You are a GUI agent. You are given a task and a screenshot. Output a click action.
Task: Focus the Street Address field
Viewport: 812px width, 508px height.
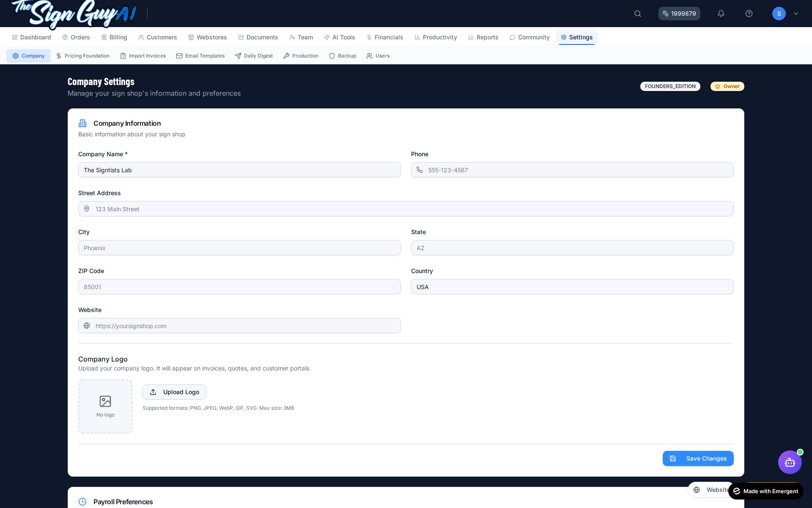pos(406,209)
